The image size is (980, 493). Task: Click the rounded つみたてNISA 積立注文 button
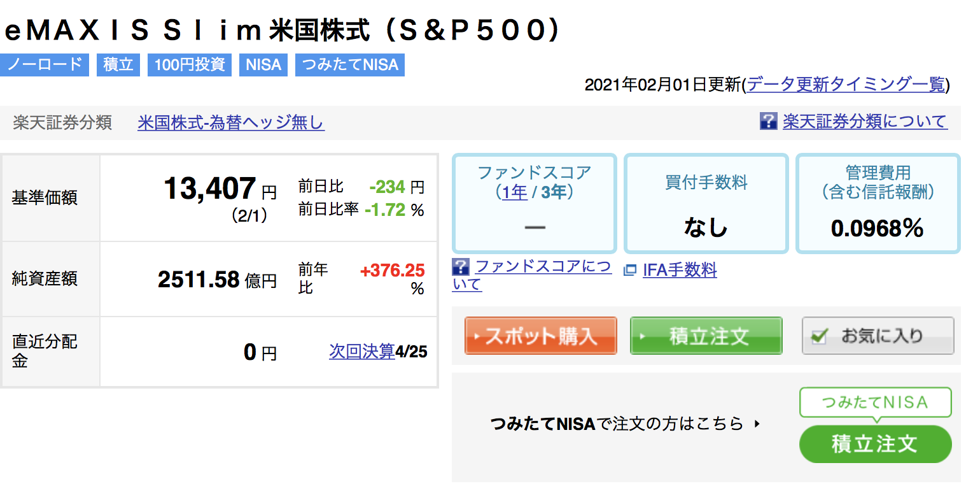[x=875, y=444]
